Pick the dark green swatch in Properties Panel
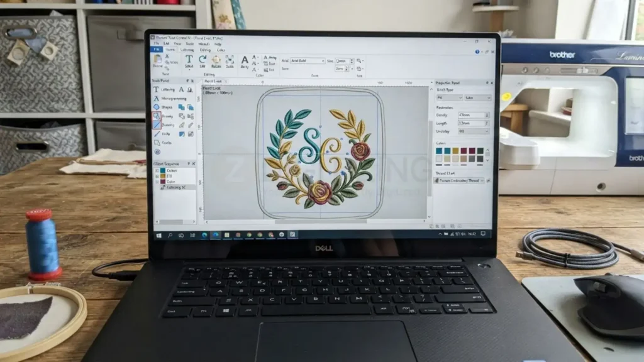Screen dimensions: 644x362 tap(480, 151)
